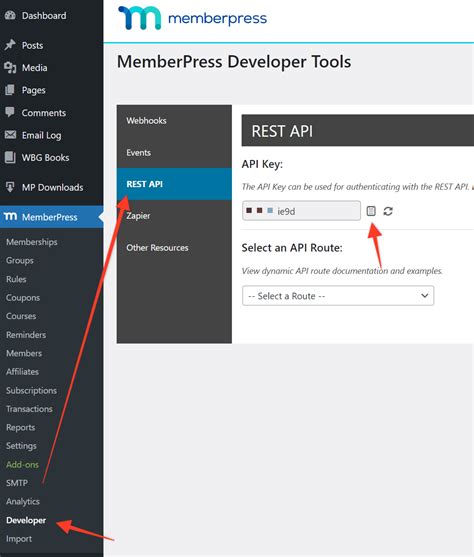Viewport: 474px width, 557px height.
Task: Click the MemberPress sidebar m icon
Action: 10,216
